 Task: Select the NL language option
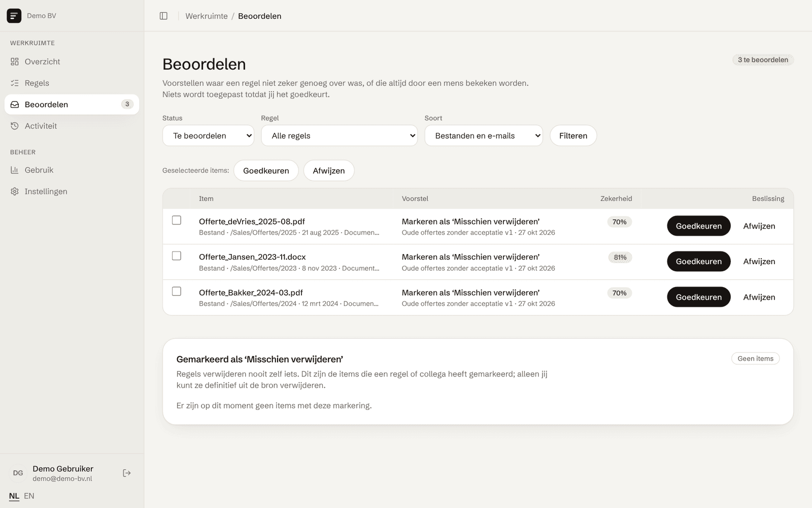coord(14,496)
